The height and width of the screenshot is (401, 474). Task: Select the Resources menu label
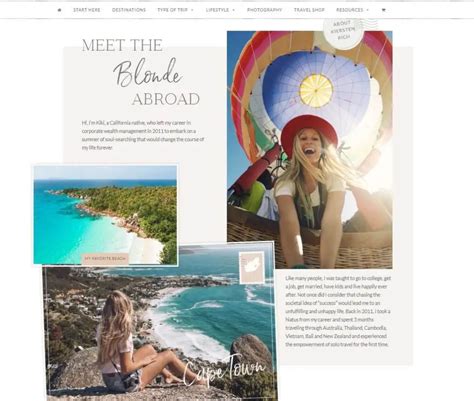tap(350, 10)
